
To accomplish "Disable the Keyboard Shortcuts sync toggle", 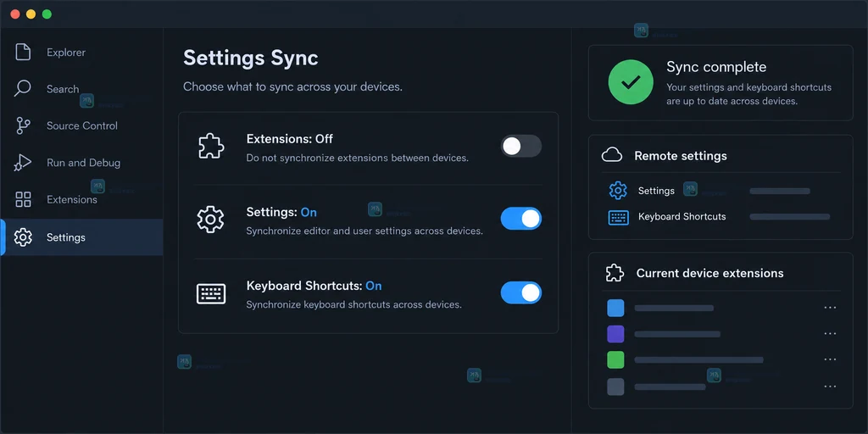I will point(521,292).
